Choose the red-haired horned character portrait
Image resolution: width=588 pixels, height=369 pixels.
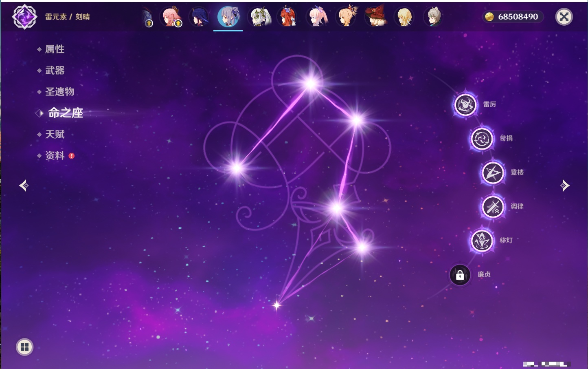coord(287,17)
